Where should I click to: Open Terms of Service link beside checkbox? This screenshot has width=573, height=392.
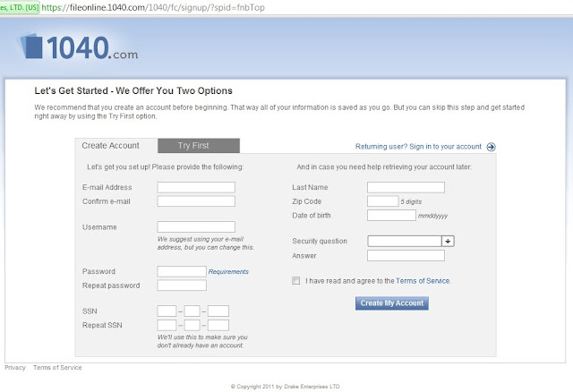(423, 281)
